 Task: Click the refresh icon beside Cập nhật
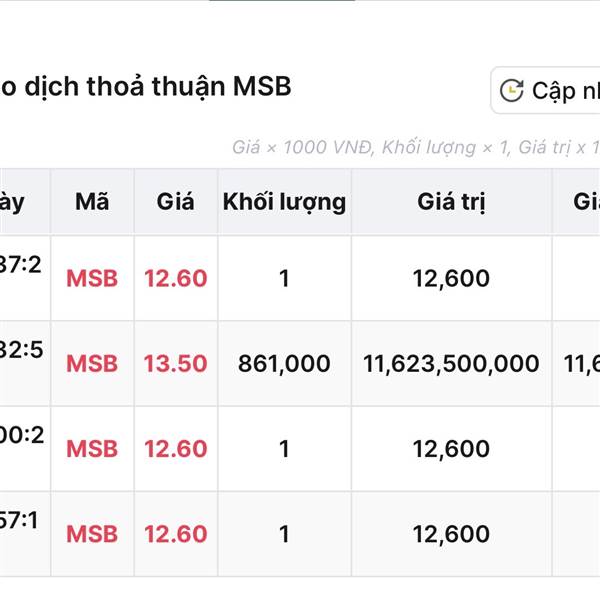coord(511,91)
